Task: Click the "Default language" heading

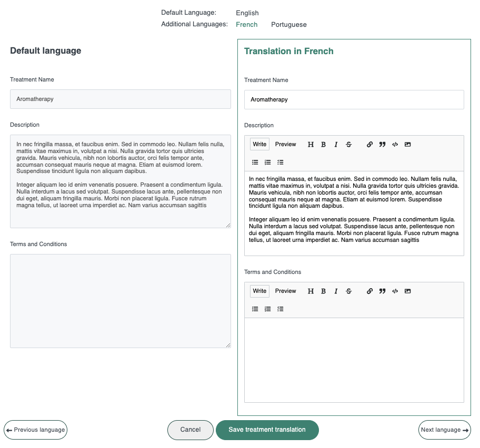Action: (x=46, y=50)
